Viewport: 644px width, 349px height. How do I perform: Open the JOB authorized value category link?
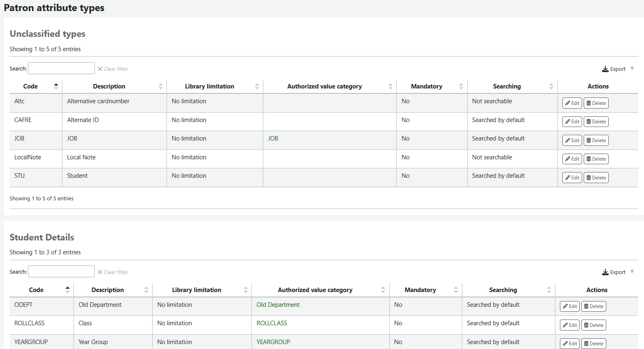point(273,138)
